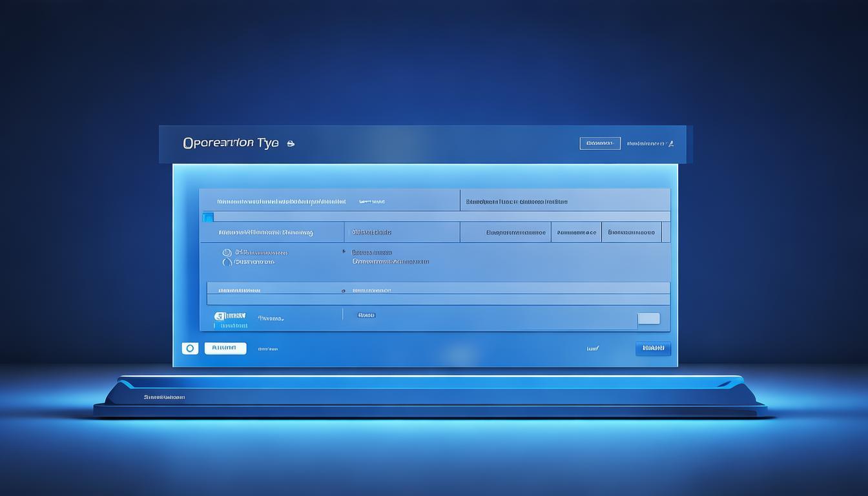
Task: Select the first radio button option
Action: tap(227, 253)
